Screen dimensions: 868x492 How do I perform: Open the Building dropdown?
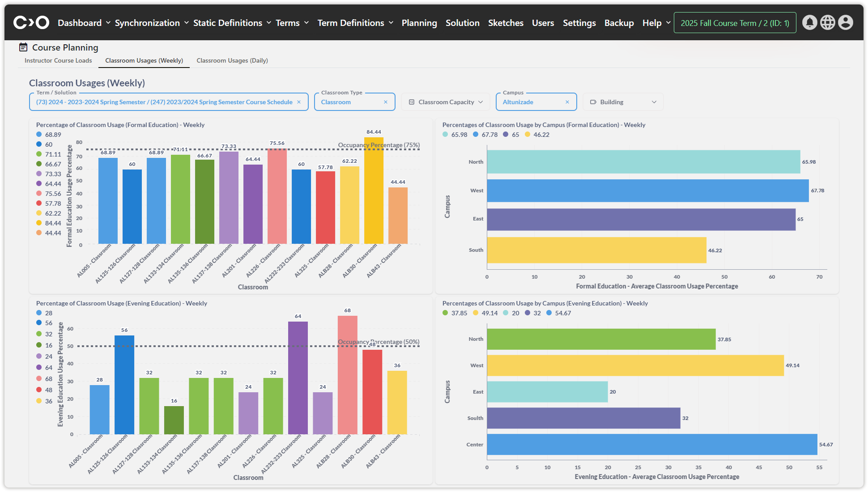(x=623, y=102)
